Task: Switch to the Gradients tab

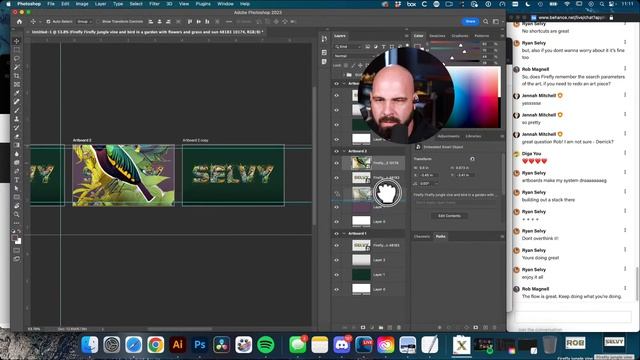Action: (460, 36)
